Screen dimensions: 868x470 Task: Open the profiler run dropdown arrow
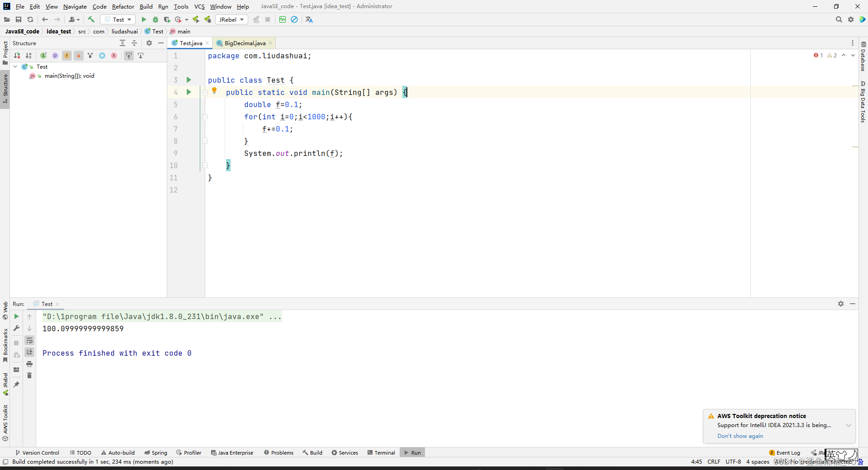click(187, 20)
